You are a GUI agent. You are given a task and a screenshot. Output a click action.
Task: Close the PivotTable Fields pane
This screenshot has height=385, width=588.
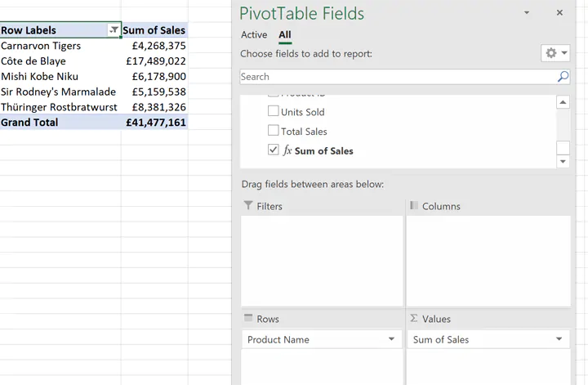[x=559, y=13]
